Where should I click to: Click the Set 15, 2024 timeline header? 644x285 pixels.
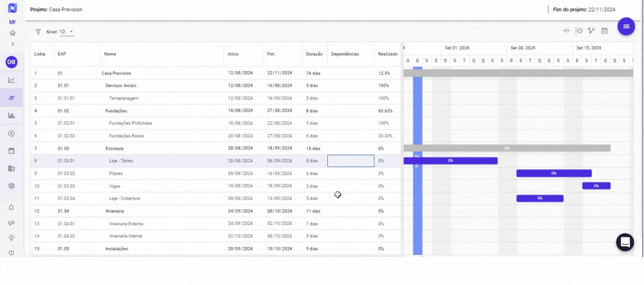tap(589, 48)
